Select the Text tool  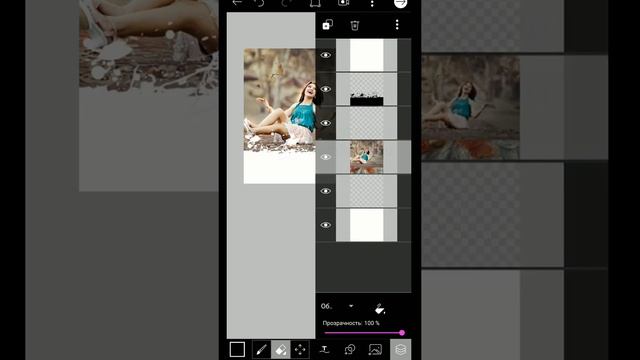click(324, 349)
